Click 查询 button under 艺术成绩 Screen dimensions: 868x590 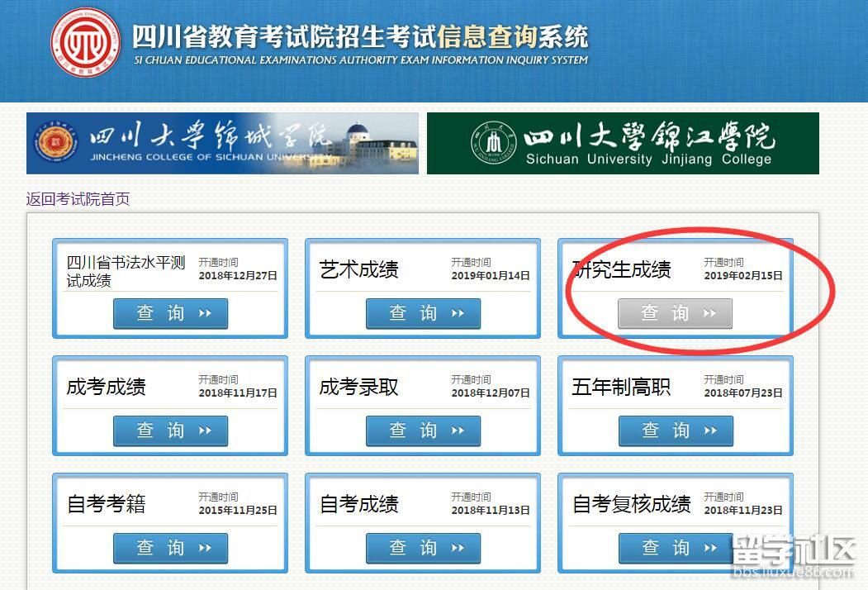(423, 314)
